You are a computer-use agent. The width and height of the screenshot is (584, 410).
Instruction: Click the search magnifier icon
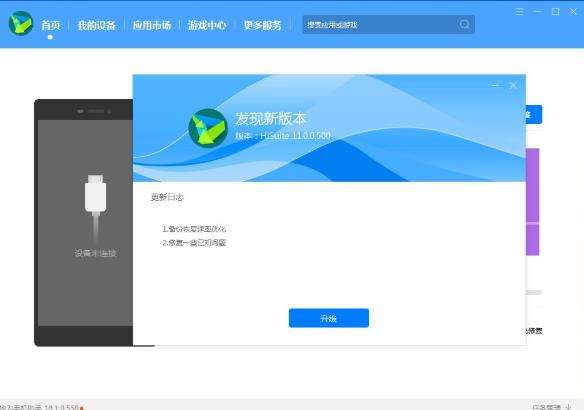click(464, 25)
